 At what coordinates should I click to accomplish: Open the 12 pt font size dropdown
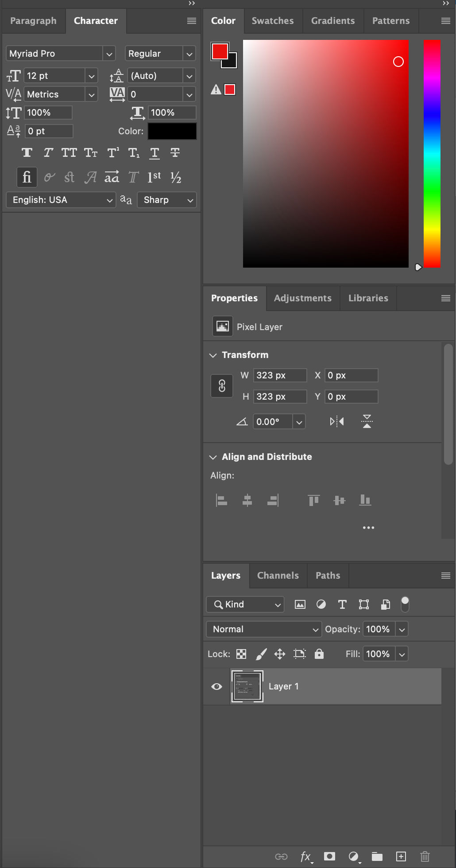click(x=91, y=76)
